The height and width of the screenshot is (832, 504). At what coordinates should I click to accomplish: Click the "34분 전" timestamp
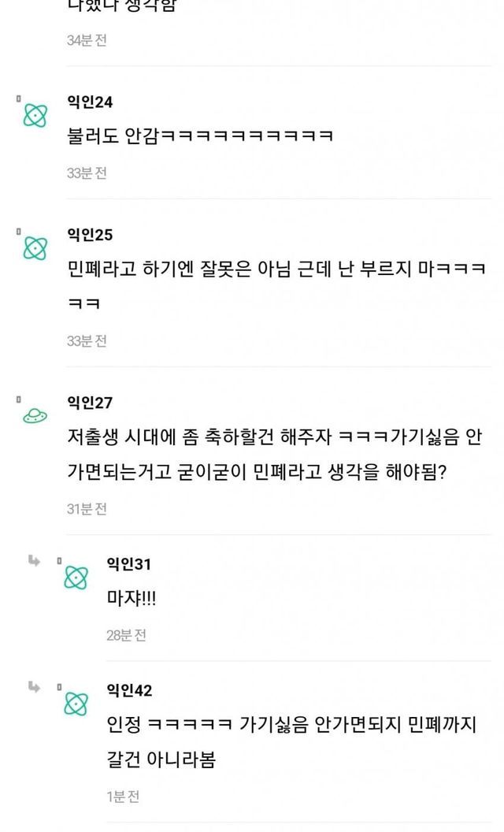pyautogui.click(x=87, y=40)
